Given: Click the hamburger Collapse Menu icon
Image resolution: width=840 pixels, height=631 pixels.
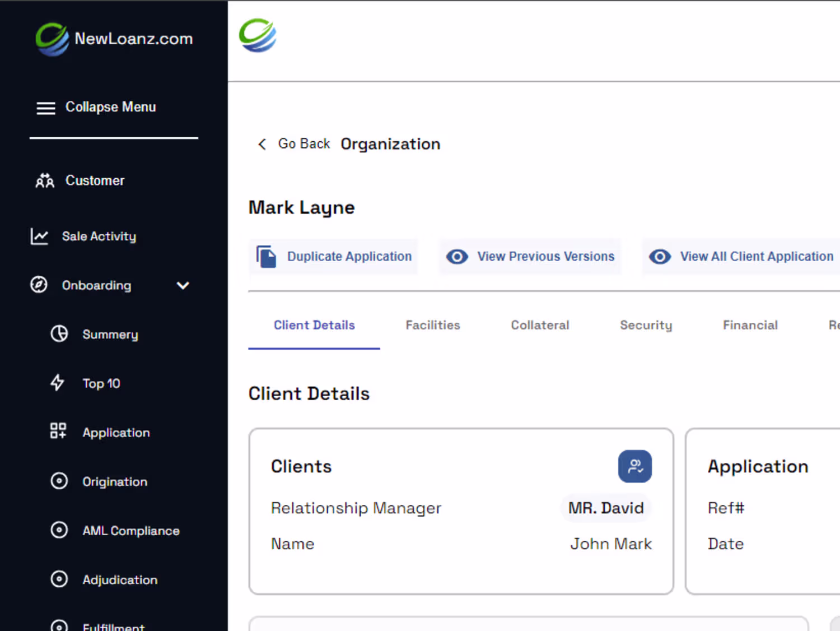Looking at the screenshot, I should [x=46, y=108].
